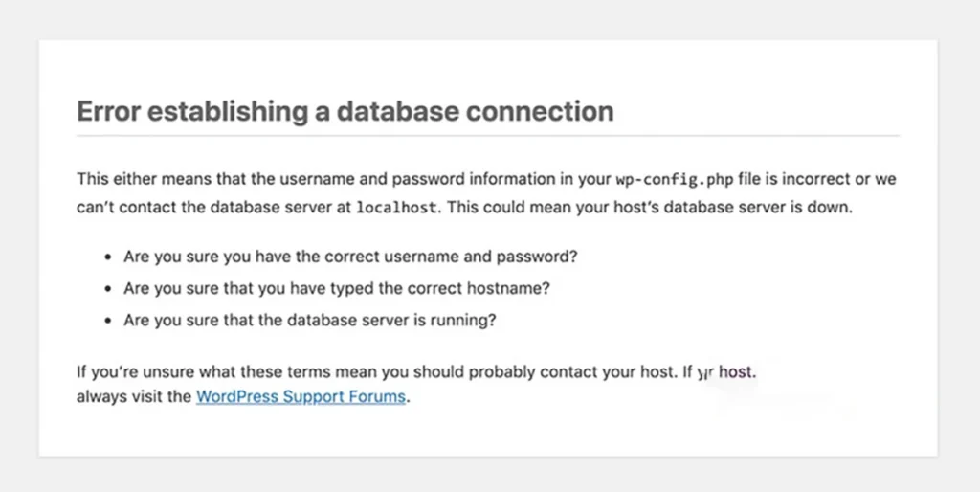The width and height of the screenshot is (980, 492).
Task: Click the "always visit the" text
Action: (x=134, y=397)
